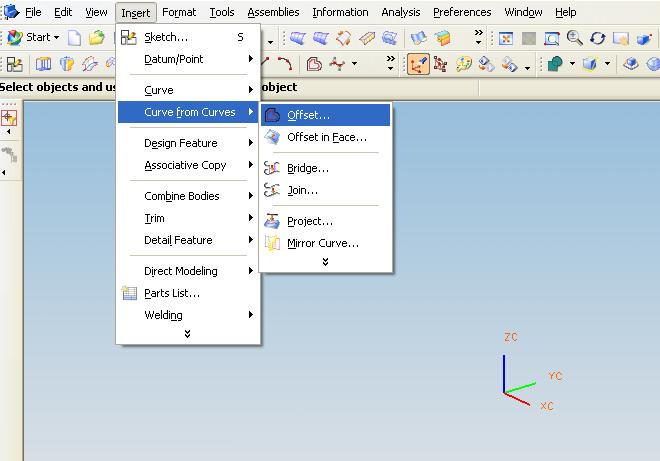
Task: Expand more items at bottom of Insert menu
Action: point(187,334)
